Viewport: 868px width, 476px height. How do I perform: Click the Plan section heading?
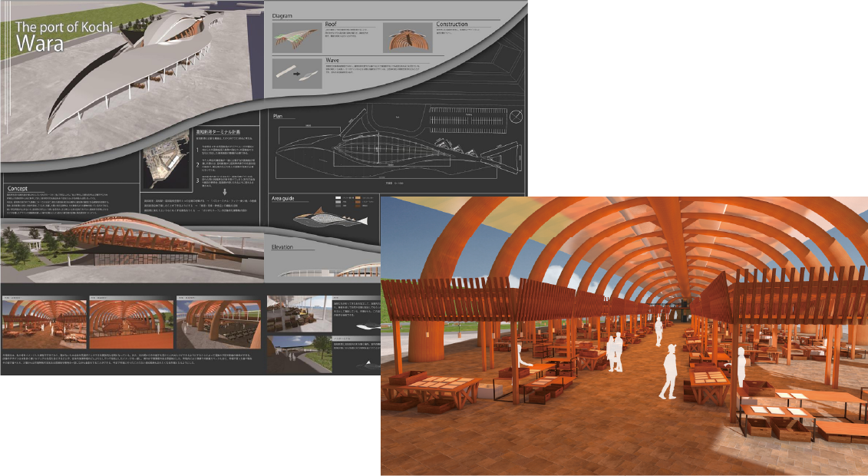(x=279, y=115)
